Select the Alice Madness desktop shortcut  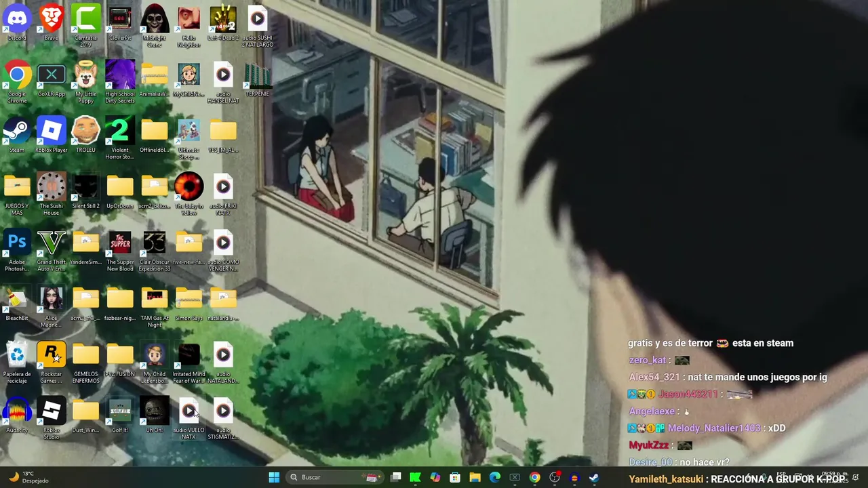(x=52, y=307)
